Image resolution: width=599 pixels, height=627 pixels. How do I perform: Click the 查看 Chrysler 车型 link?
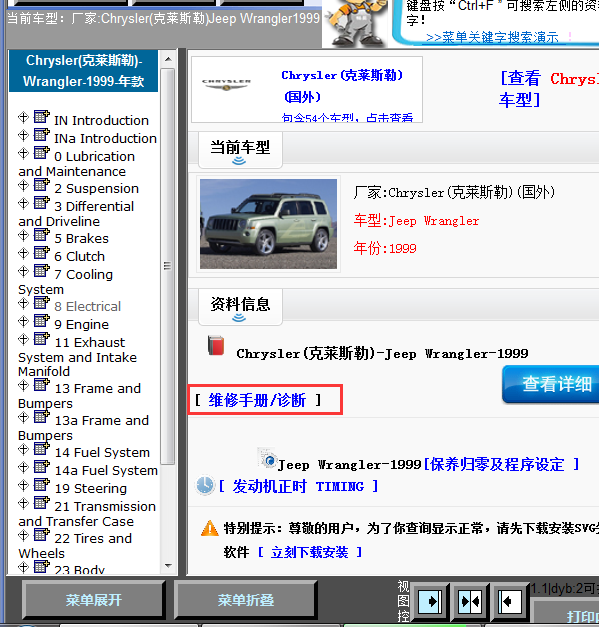[549, 89]
